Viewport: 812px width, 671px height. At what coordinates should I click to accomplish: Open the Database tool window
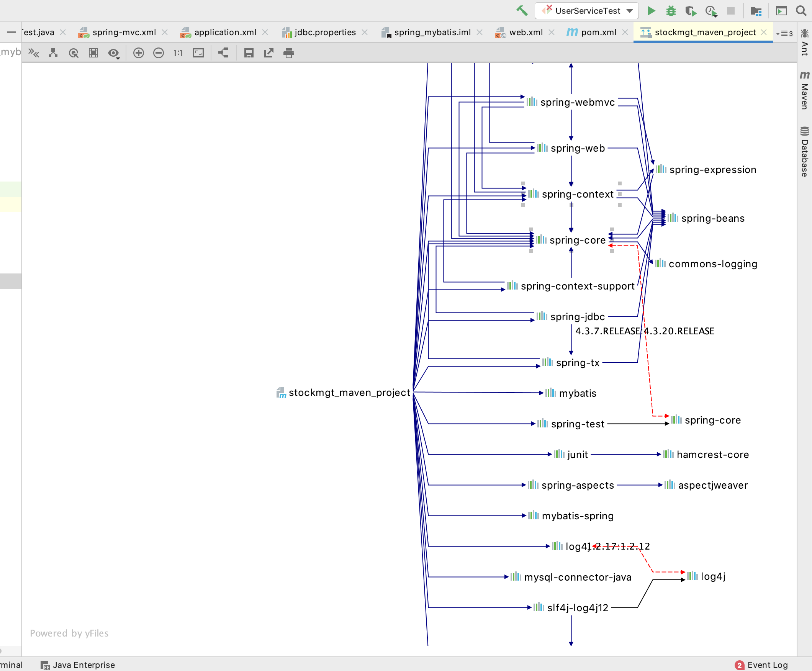(805, 152)
